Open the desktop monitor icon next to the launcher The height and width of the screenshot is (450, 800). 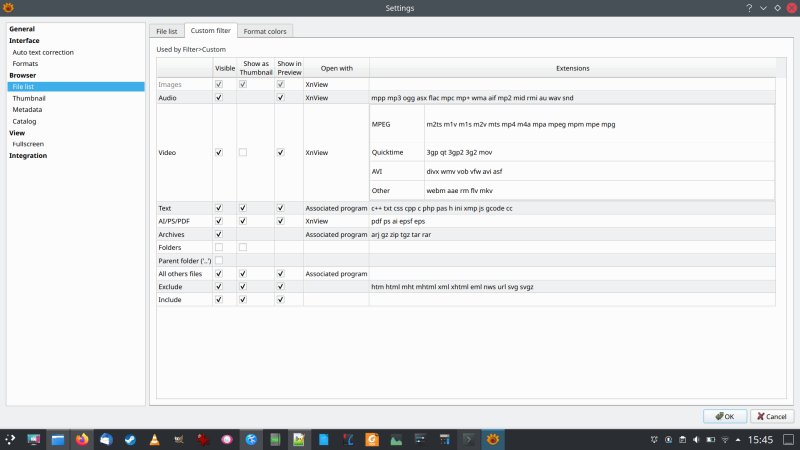(x=34, y=439)
